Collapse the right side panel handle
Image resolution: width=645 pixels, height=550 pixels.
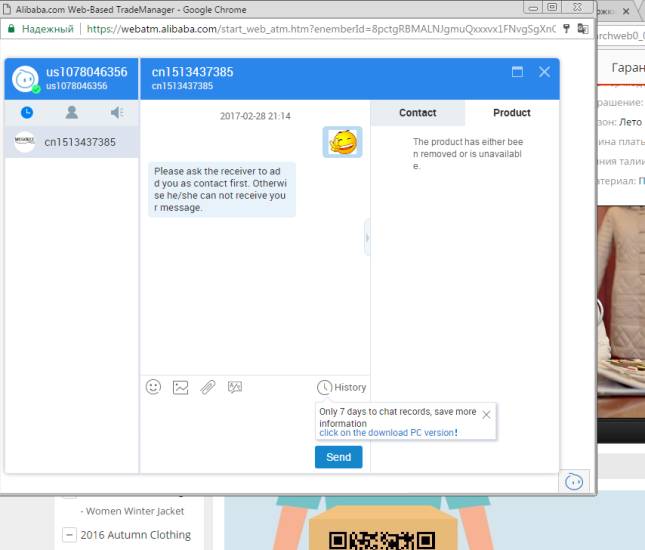tap(367, 238)
